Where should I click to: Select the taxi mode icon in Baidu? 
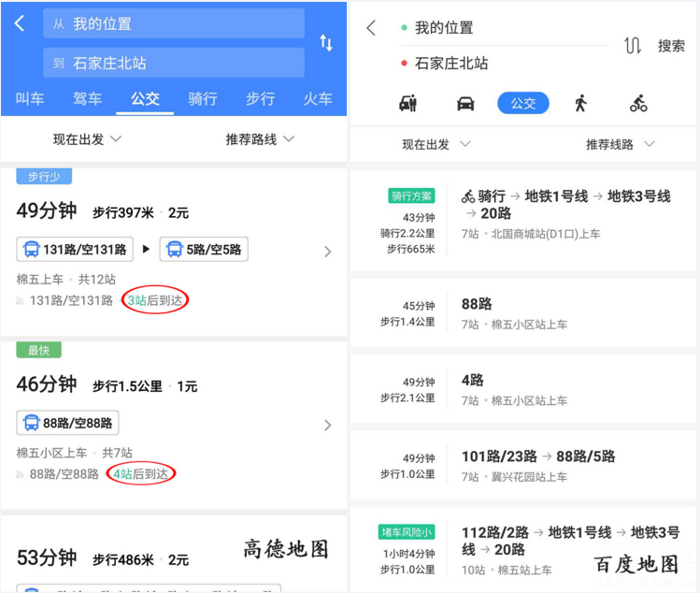pyautogui.click(x=408, y=104)
